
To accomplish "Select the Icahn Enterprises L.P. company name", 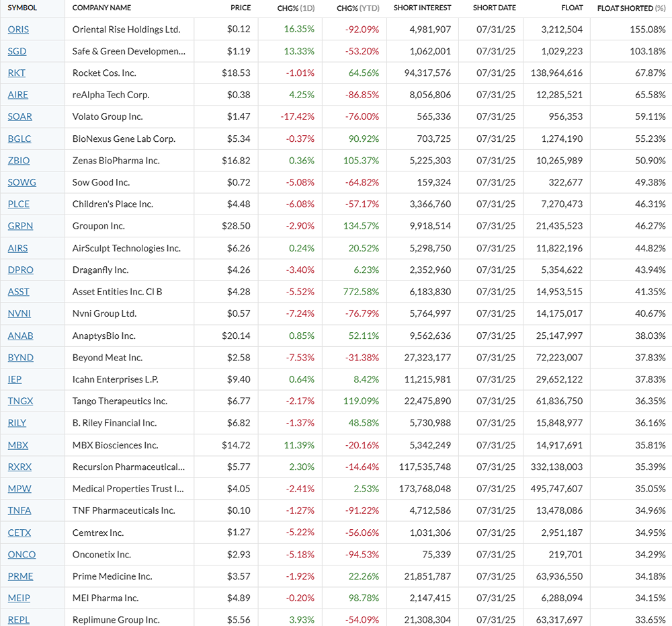I will point(116,380).
